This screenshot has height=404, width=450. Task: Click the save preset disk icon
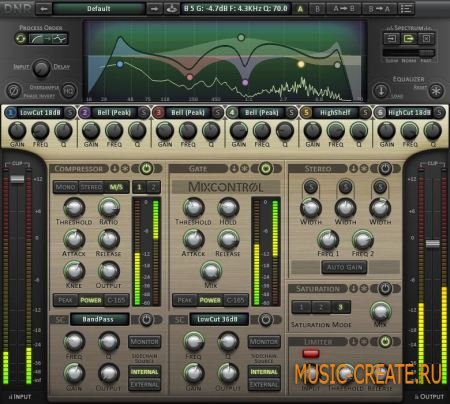coord(172,9)
